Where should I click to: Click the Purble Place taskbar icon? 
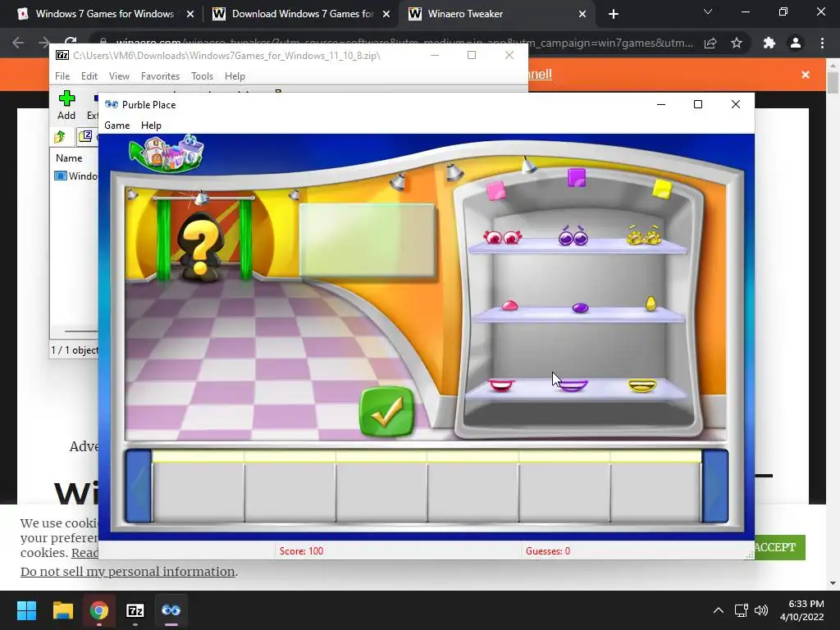click(x=171, y=610)
